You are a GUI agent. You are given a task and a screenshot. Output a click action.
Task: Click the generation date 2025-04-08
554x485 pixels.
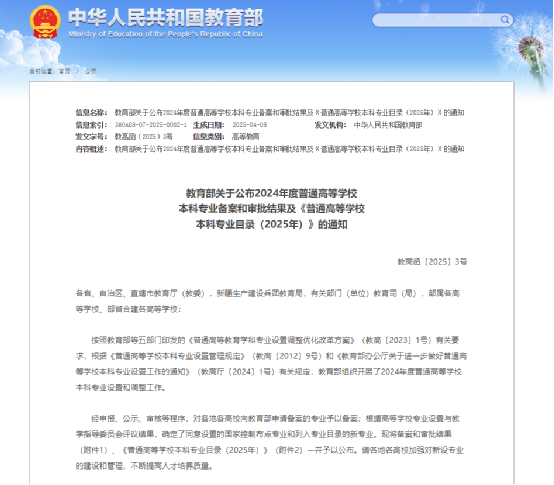coord(250,125)
